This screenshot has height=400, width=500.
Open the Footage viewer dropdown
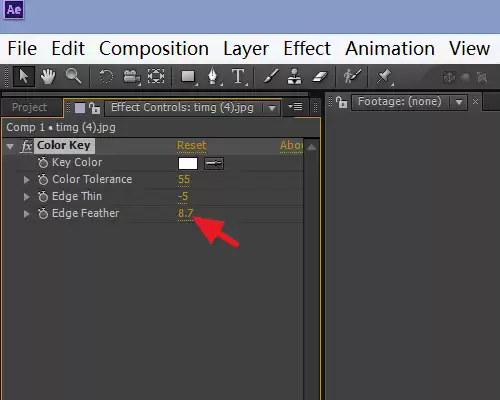[x=459, y=102]
